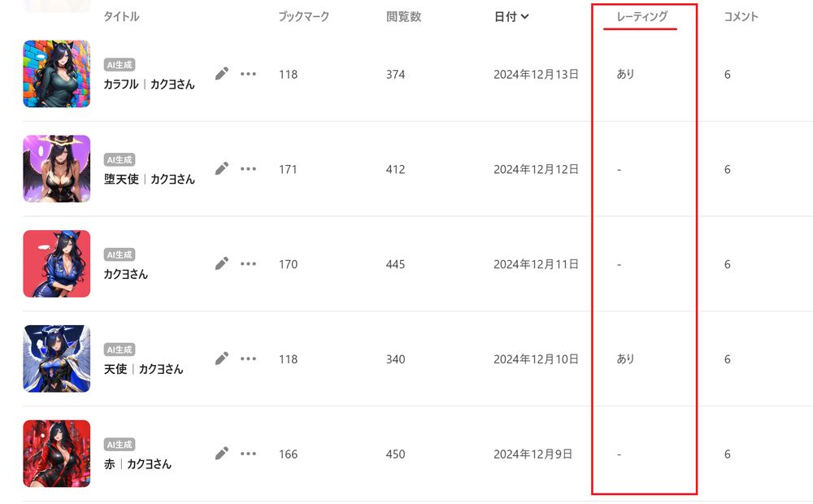
Task: Toggle the 日付 sort order chevron
Action: click(525, 16)
